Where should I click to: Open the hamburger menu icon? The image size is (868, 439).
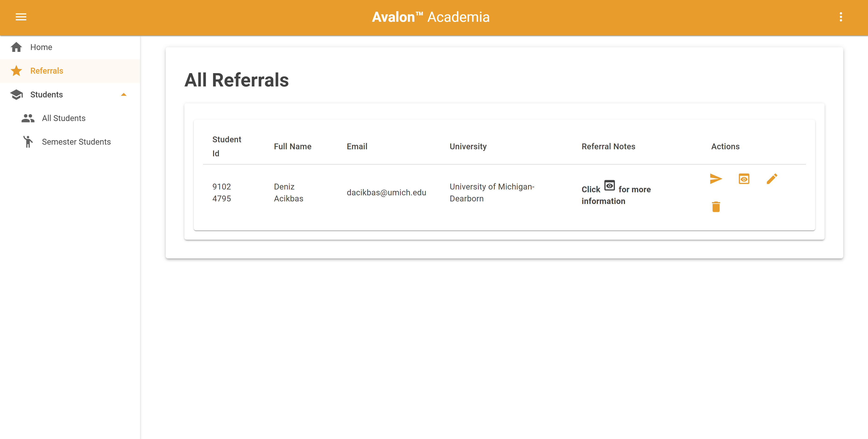(x=21, y=17)
